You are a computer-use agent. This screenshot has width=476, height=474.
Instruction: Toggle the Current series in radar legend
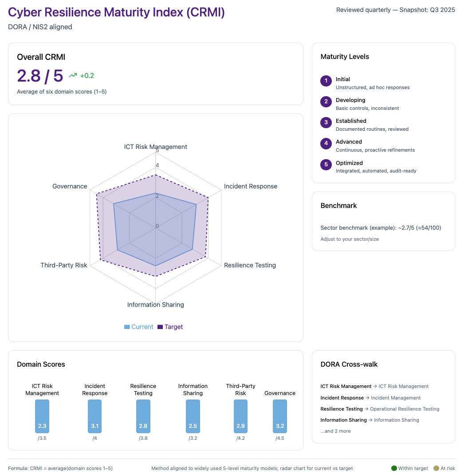click(139, 327)
